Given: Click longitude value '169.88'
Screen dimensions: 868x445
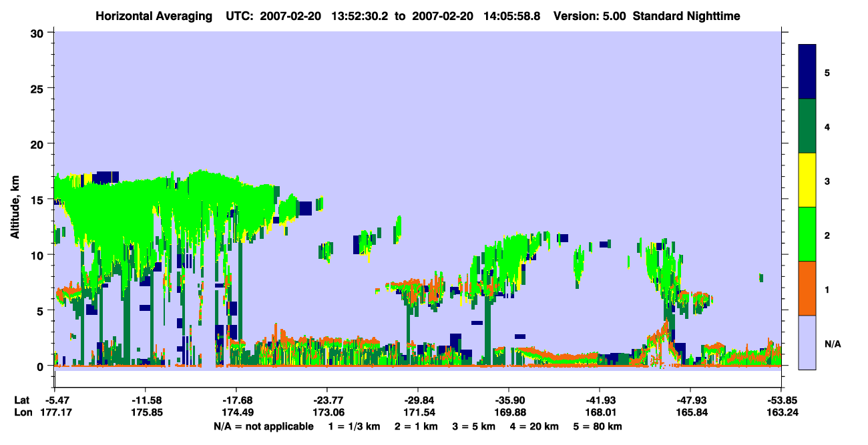Looking at the screenshot, I should [509, 412].
